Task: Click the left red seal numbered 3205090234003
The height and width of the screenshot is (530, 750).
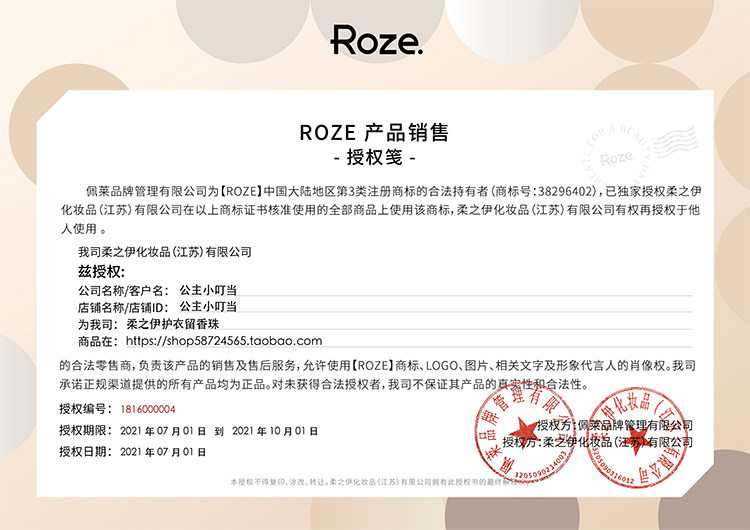Action: click(525, 434)
